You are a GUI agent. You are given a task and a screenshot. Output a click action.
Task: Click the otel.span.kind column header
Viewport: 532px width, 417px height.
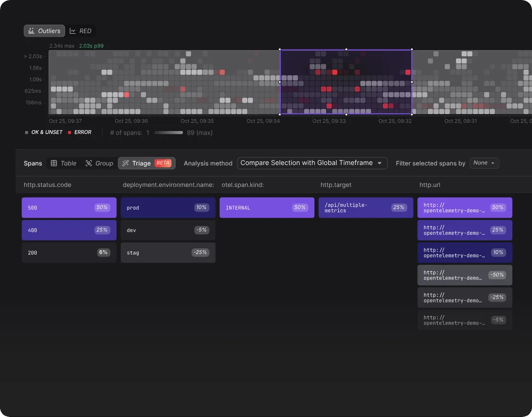(243, 185)
